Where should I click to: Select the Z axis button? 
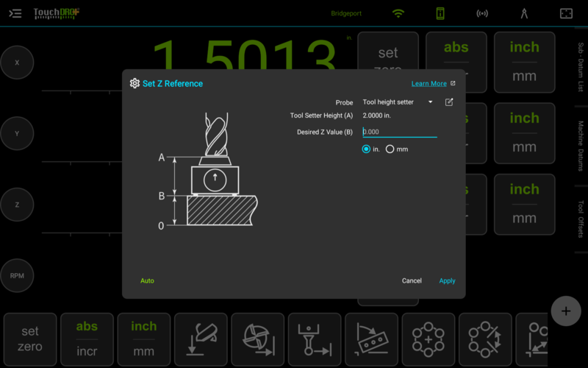point(17,205)
